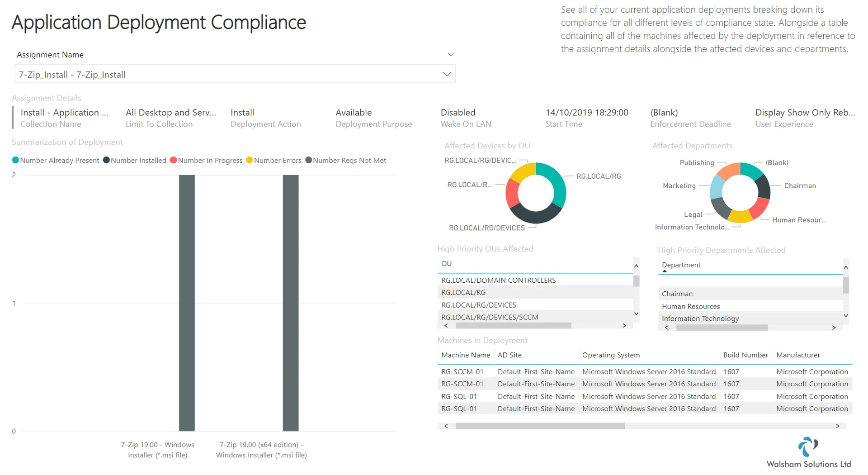Viewport: 868px width, 475px height.
Task: Click the Operating System column header
Action: coord(611,355)
